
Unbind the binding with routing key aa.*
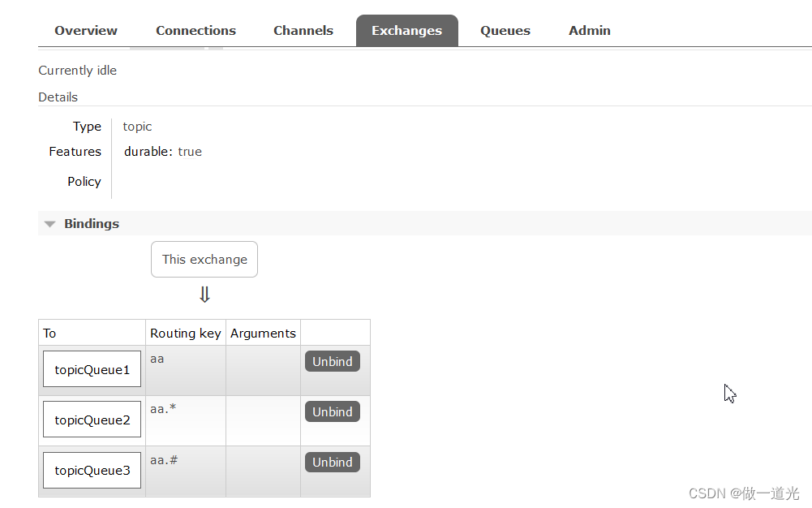click(x=332, y=411)
